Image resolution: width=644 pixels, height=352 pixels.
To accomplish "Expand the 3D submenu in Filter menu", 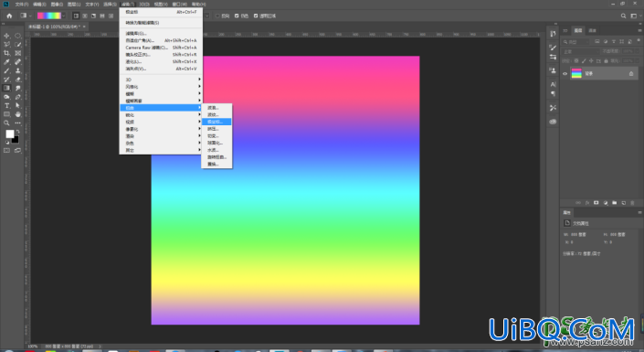I will (x=161, y=80).
